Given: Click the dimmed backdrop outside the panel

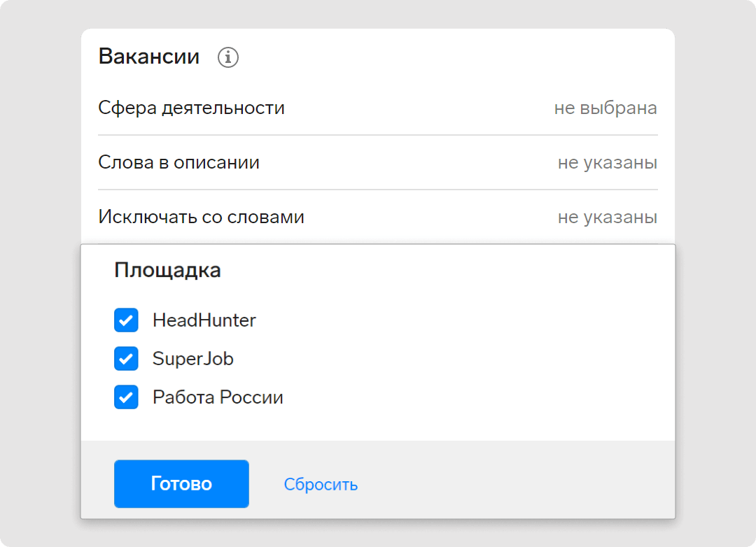Looking at the screenshot, I should [714, 280].
